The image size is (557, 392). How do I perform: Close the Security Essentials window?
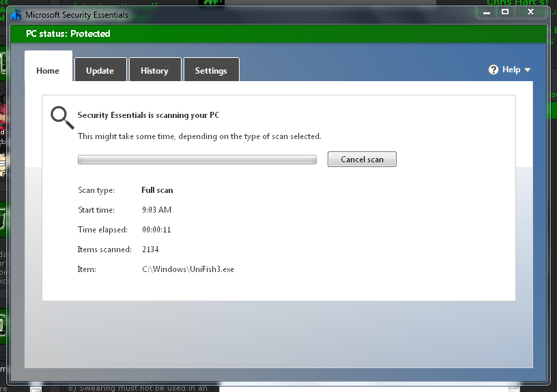click(x=530, y=12)
